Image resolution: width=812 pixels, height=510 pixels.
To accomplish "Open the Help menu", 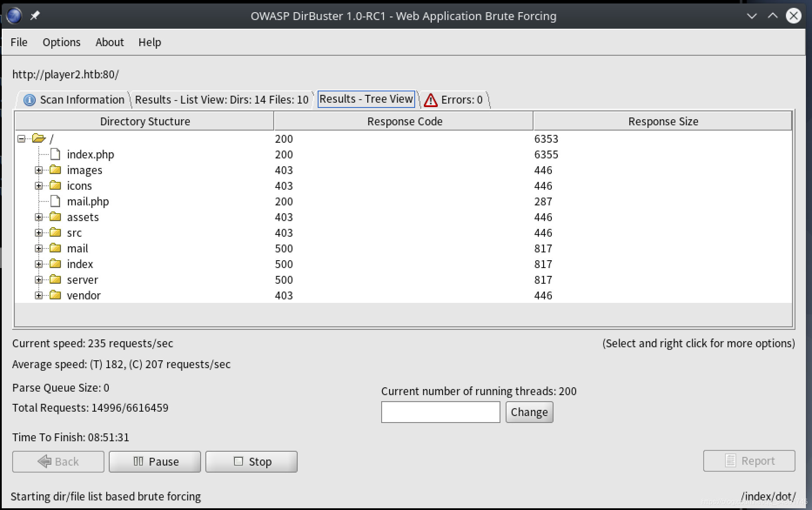I will click(x=150, y=42).
